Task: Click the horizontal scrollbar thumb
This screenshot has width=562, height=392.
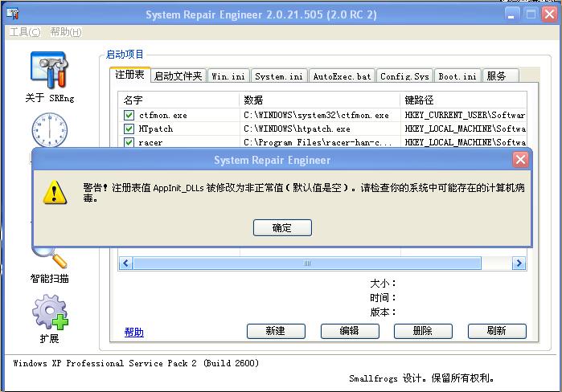Action: click(x=307, y=263)
